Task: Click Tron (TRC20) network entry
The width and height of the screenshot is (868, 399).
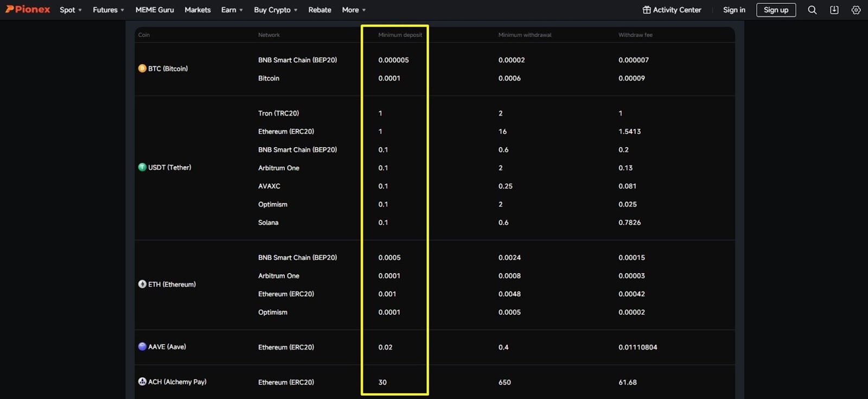Action: click(278, 113)
